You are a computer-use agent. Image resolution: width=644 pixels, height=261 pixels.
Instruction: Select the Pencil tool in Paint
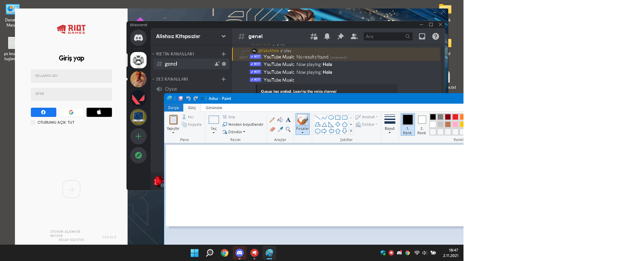[x=272, y=120]
